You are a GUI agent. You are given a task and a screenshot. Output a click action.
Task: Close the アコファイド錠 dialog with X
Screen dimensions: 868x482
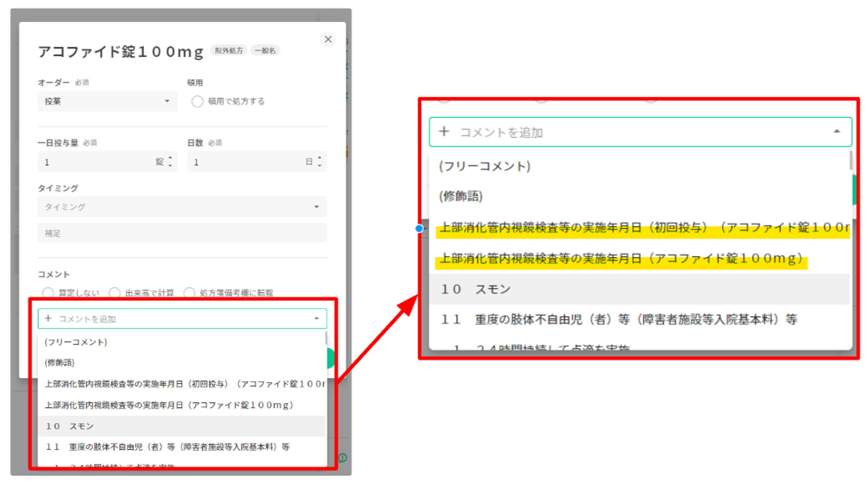pos(328,39)
